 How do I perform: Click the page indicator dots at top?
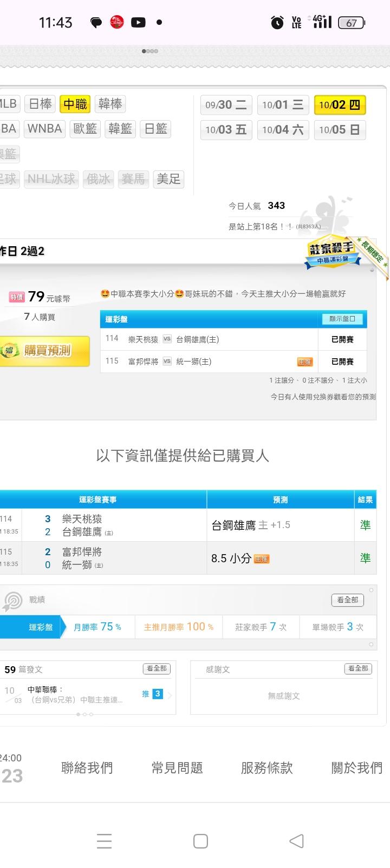[150, 51]
